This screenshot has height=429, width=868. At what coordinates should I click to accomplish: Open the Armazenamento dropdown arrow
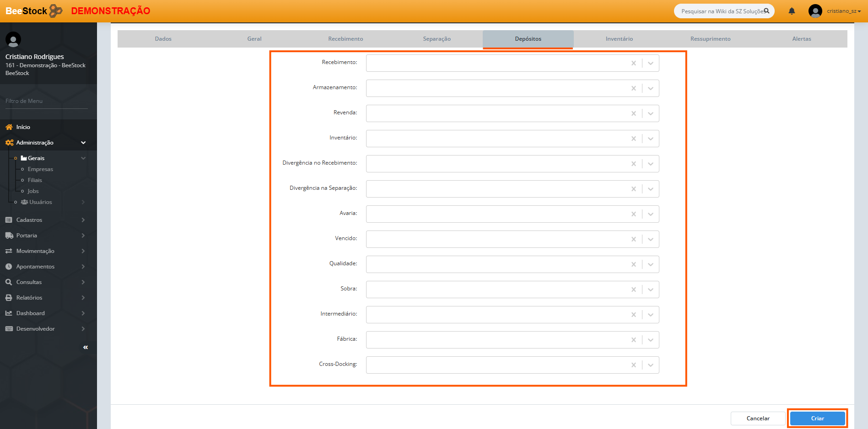pos(650,88)
